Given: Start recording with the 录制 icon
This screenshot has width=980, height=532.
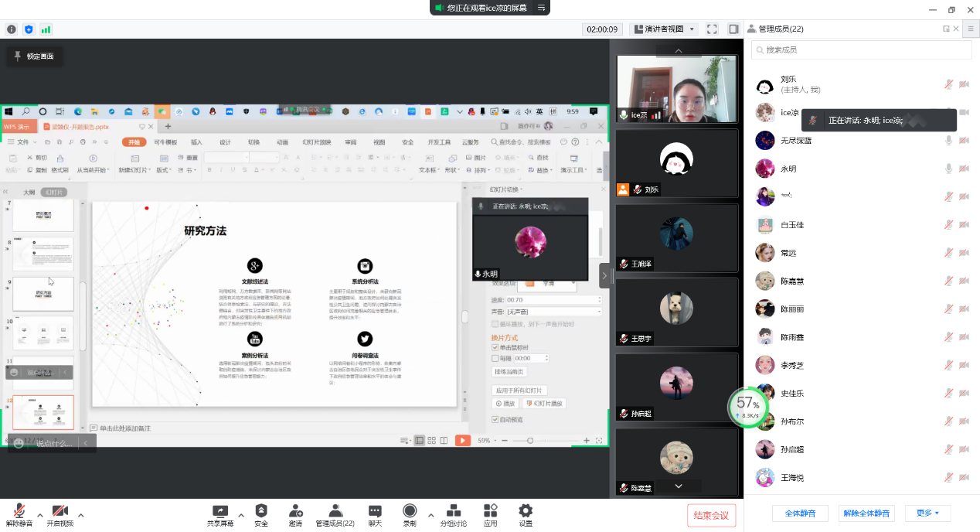Looking at the screenshot, I should [410, 515].
